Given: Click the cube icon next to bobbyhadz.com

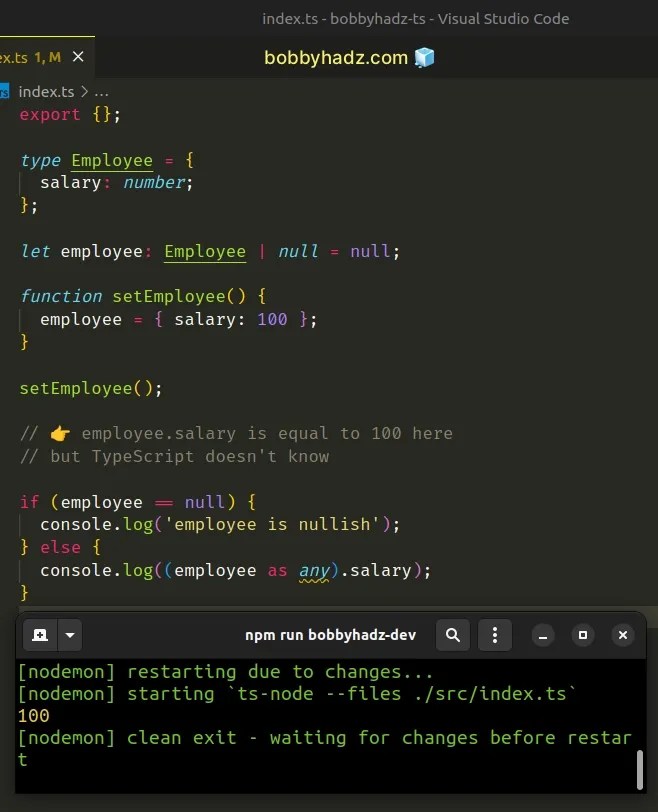Looking at the screenshot, I should 425,57.
